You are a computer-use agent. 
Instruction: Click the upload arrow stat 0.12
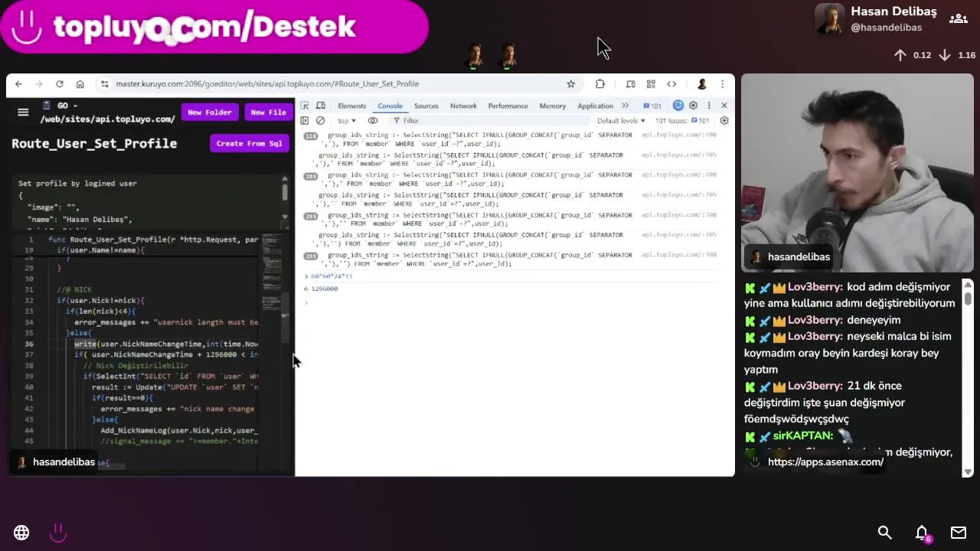pos(912,55)
